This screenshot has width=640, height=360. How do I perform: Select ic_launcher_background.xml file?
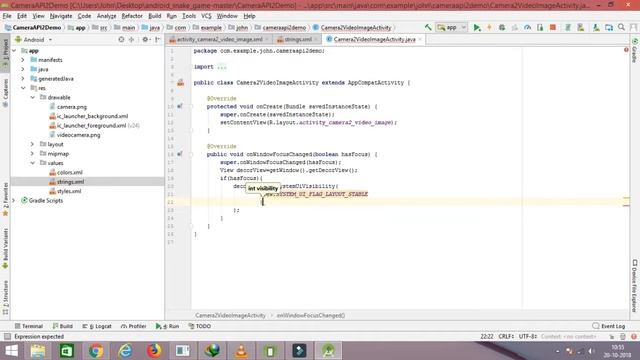(88, 116)
